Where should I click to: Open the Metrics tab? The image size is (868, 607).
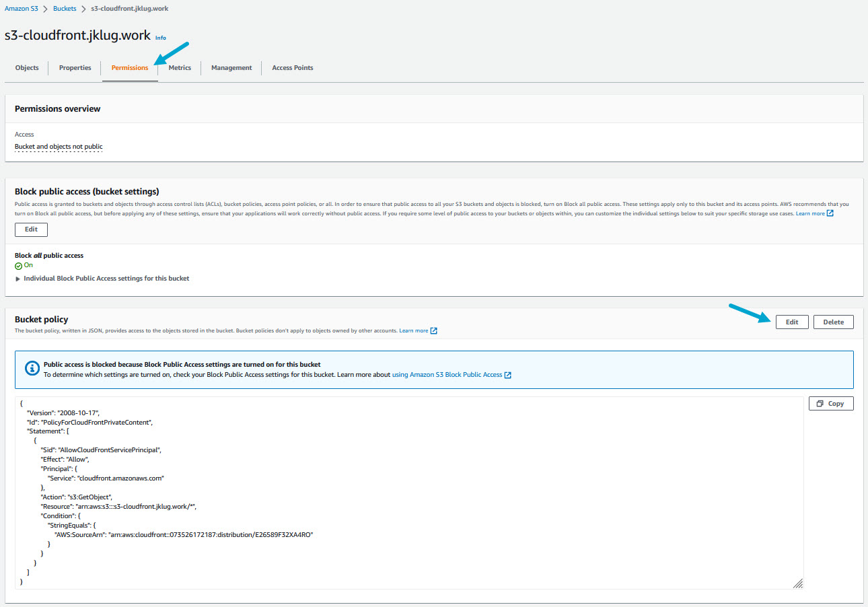click(x=180, y=68)
